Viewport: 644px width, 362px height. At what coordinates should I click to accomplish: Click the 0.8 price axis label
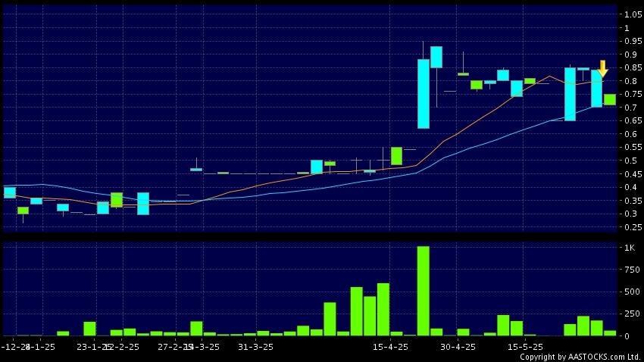(x=630, y=81)
